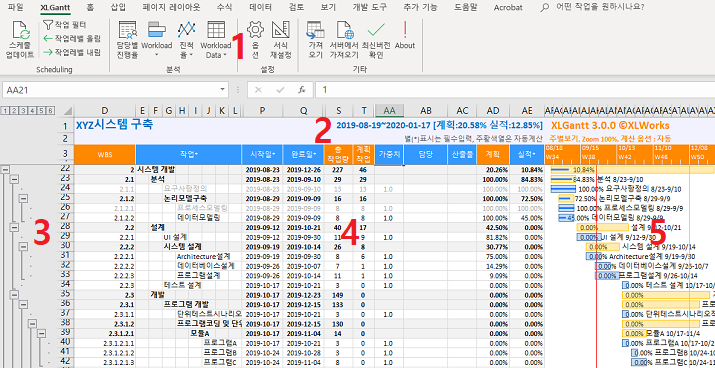715x368 pixels.
Task: Switch to the Acrobat ribbon tab
Action: [508, 7]
